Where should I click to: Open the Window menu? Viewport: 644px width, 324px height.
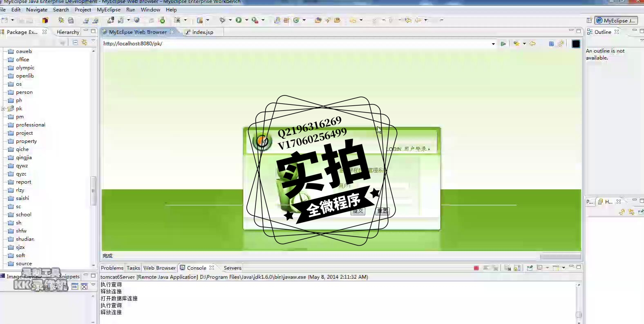tap(150, 10)
